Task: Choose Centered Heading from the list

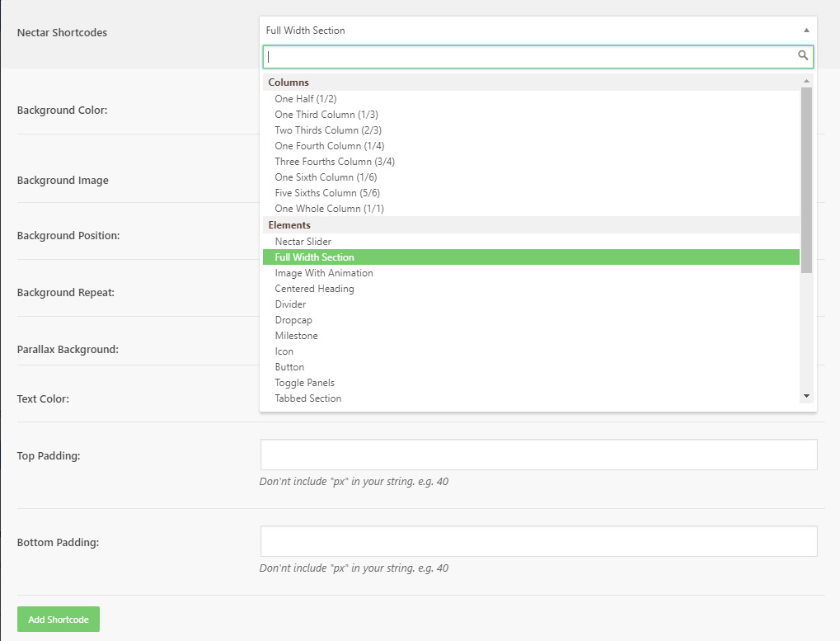Action: [314, 289]
